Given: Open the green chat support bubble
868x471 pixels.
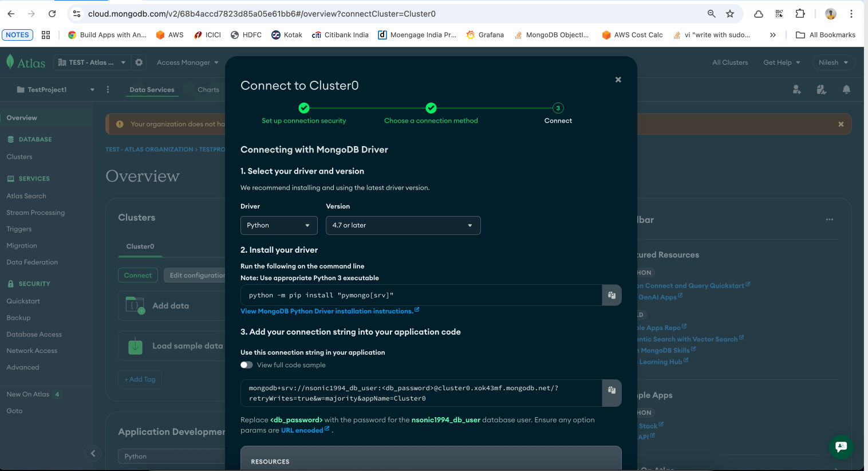Looking at the screenshot, I should coord(841,447).
